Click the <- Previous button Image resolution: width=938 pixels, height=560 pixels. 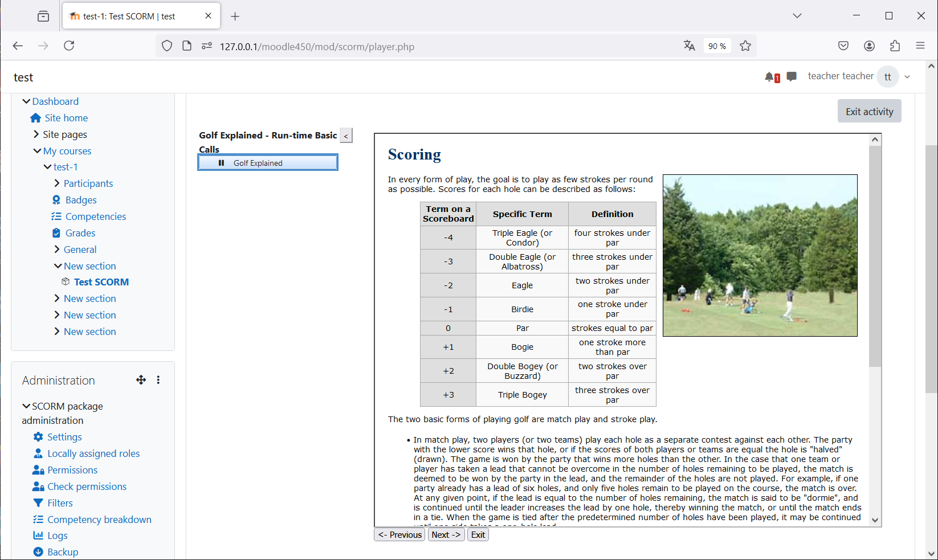(399, 534)
